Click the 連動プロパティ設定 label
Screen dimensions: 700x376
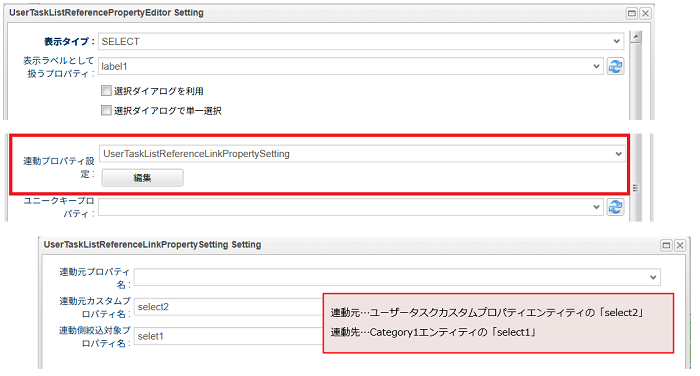click(x=59, y=167)
